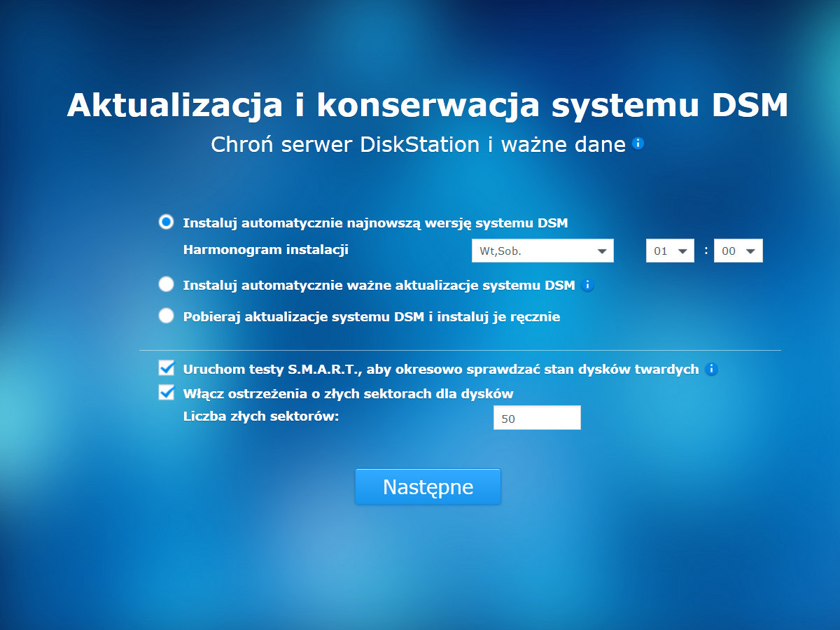The image size is (840, 630).
Task: Expand the minutes dropdown showing 00
Action: tap(738, 251)
